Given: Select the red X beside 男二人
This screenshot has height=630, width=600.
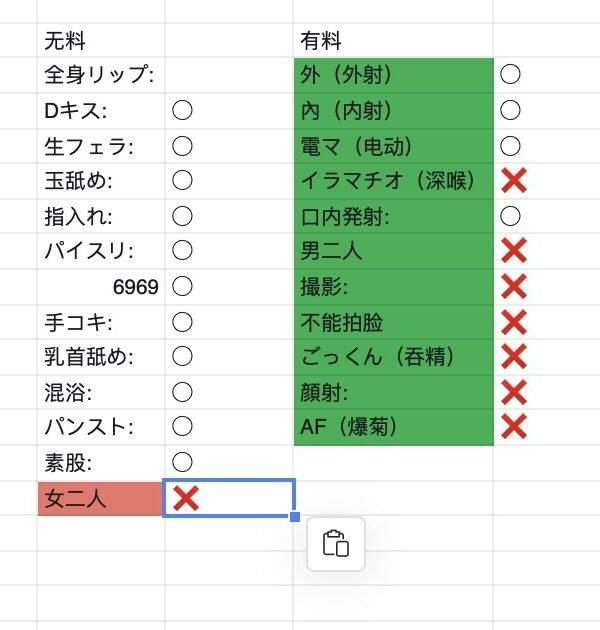Looking at the screenshot, I should [x=513, y=250].
